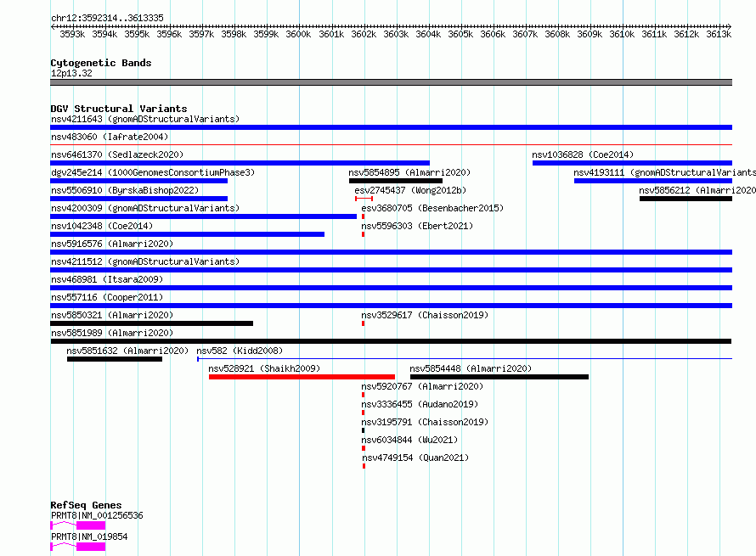This screenshot has height=556, width=756.
Task: Click blue bar under nsv6461370
Action: [240, 163]
